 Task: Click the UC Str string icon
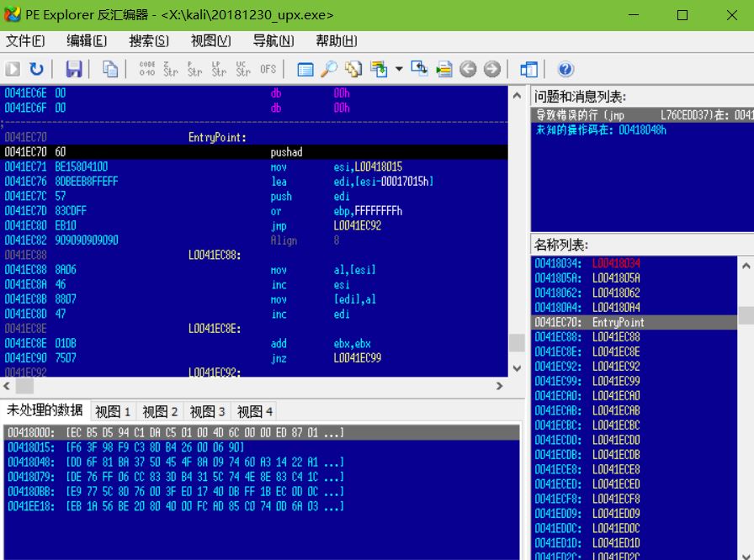click(243, 69)
